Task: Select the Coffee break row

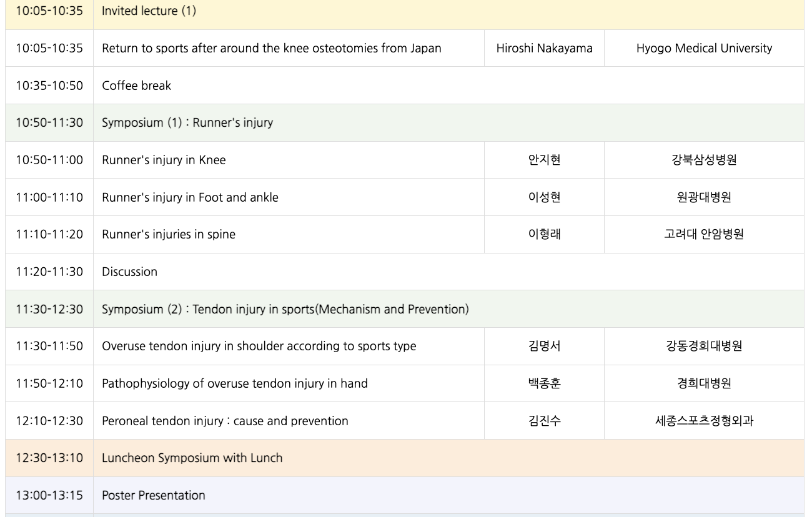Action: click(136, 86)
